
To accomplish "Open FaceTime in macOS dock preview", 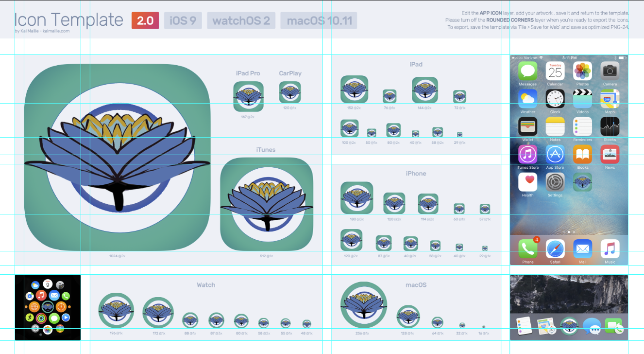I will [614, 326].
